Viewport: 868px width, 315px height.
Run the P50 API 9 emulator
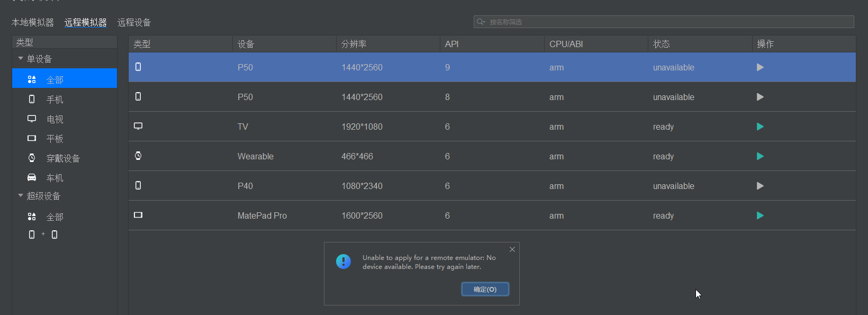(x=760, y=67)
